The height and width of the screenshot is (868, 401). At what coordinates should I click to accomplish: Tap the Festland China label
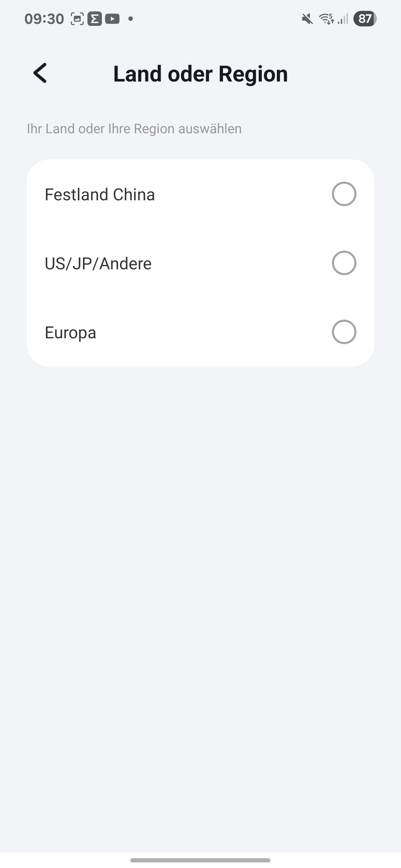click(x=100, y=195)
